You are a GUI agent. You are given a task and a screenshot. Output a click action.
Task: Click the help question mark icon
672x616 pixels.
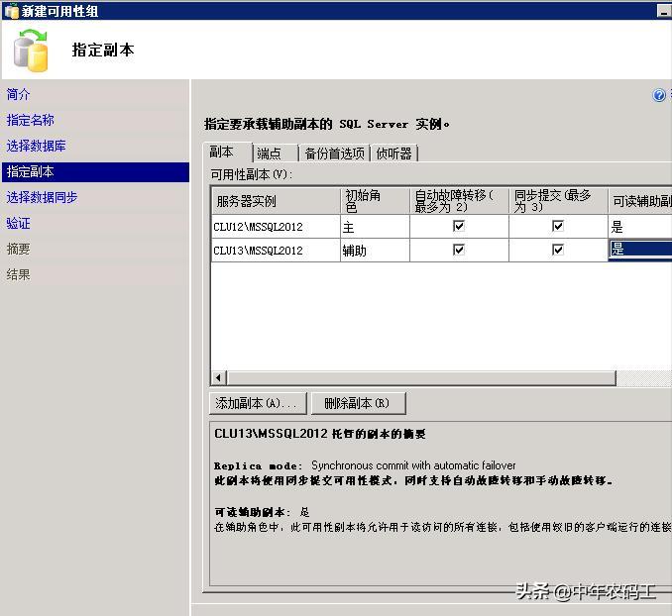tap(659, 95)
